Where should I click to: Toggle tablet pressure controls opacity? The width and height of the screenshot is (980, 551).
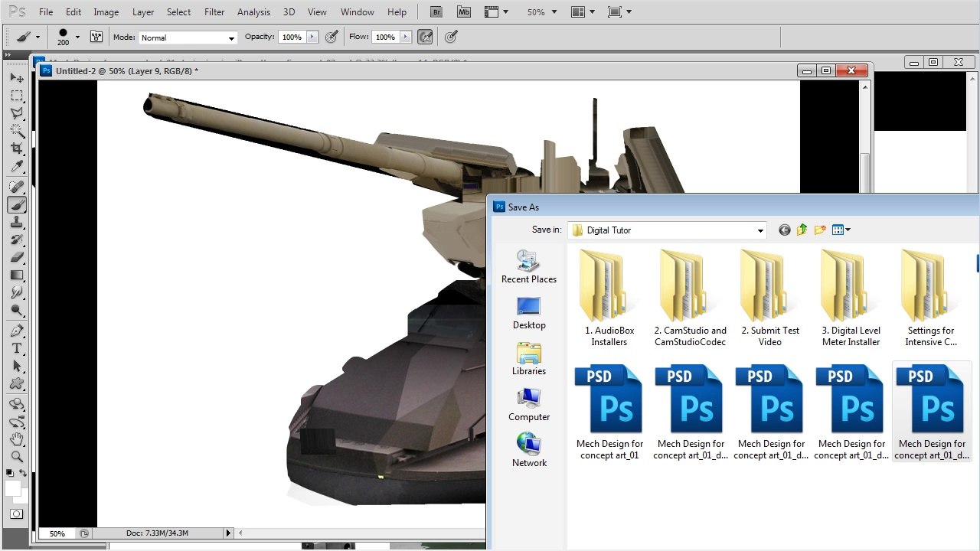tap(332, 37)
